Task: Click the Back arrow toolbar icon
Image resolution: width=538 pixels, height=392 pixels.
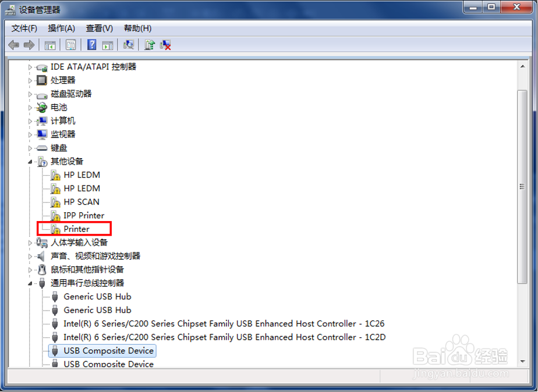Action: tap(14, 45)
